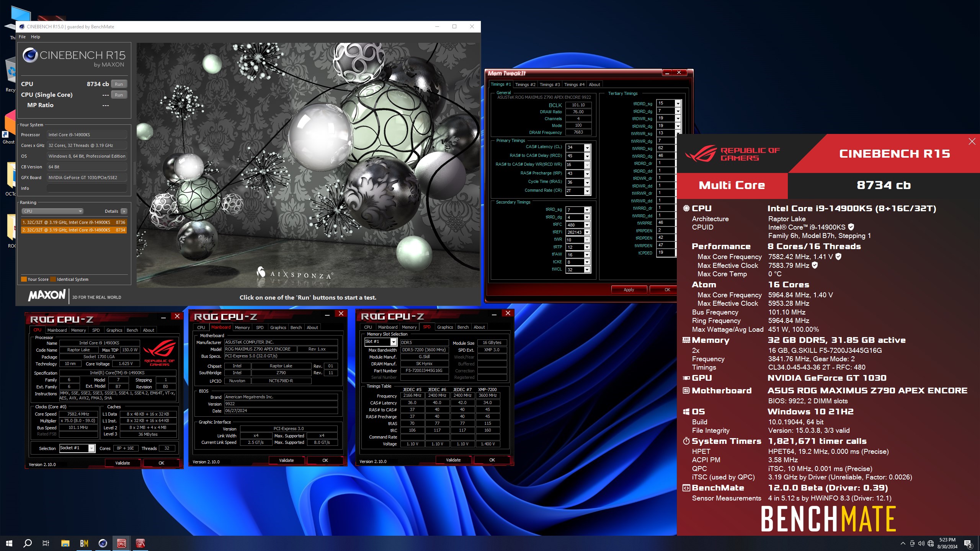Click the BCLK value field 101.10
The image size is (980, 551).
click(578, 105)
